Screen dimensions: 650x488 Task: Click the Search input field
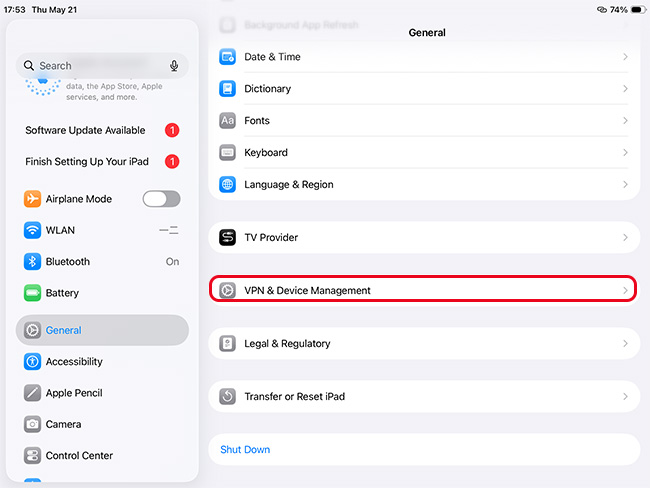(x=102, y=66)
